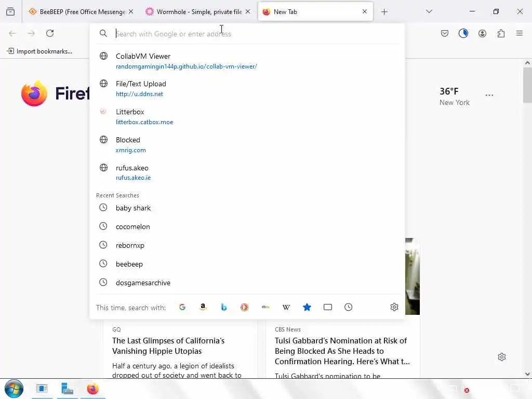
Task: Search within History clock icon
Action: tap(349, 307)
